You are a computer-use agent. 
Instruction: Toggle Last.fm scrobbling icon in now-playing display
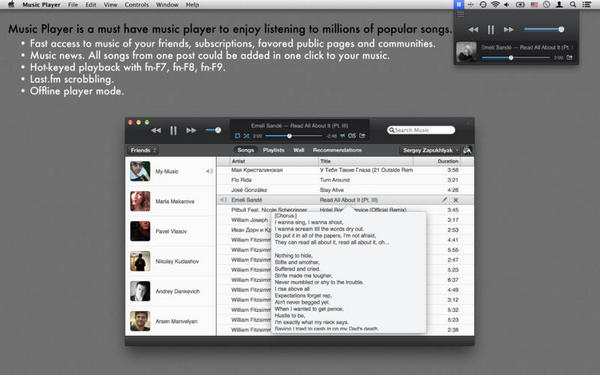(352, 135)
